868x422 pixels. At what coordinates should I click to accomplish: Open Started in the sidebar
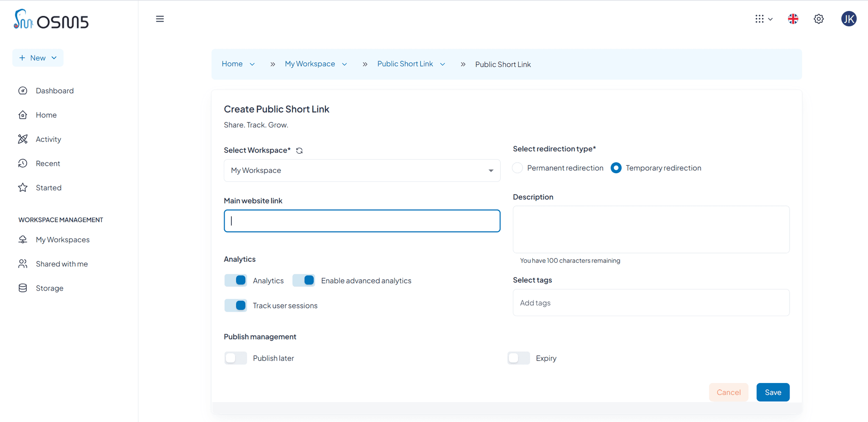coord(49,187)
